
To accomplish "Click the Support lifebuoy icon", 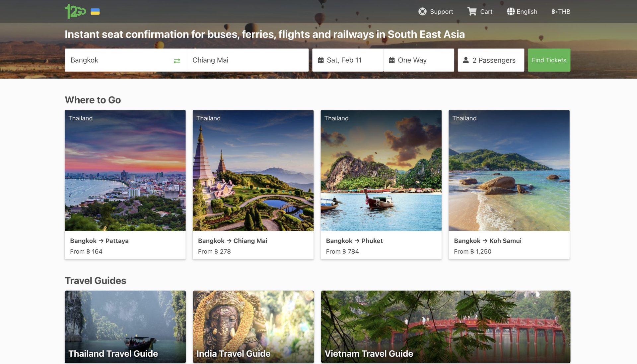I will [422, 12].
